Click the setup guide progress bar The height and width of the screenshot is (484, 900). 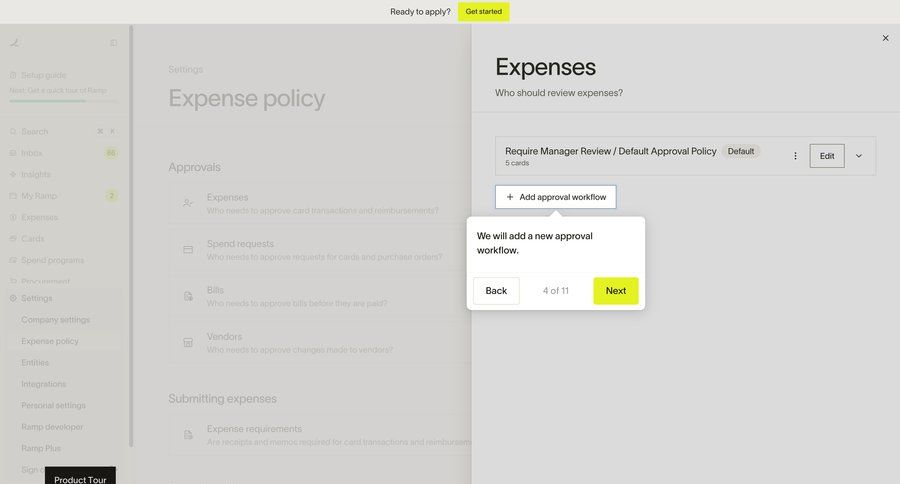[63, 101]
